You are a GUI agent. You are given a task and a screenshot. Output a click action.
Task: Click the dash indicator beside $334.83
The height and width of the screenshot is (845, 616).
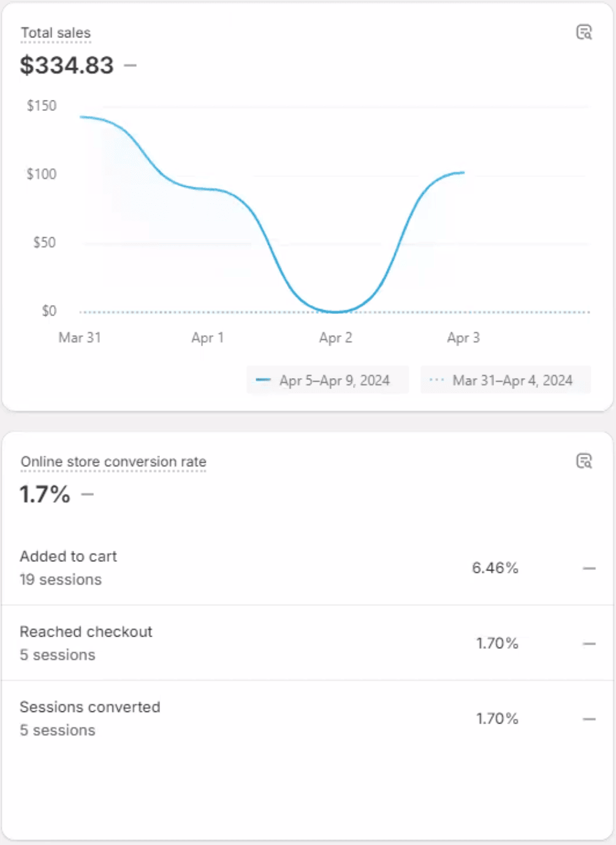click(x=131, y=65)
